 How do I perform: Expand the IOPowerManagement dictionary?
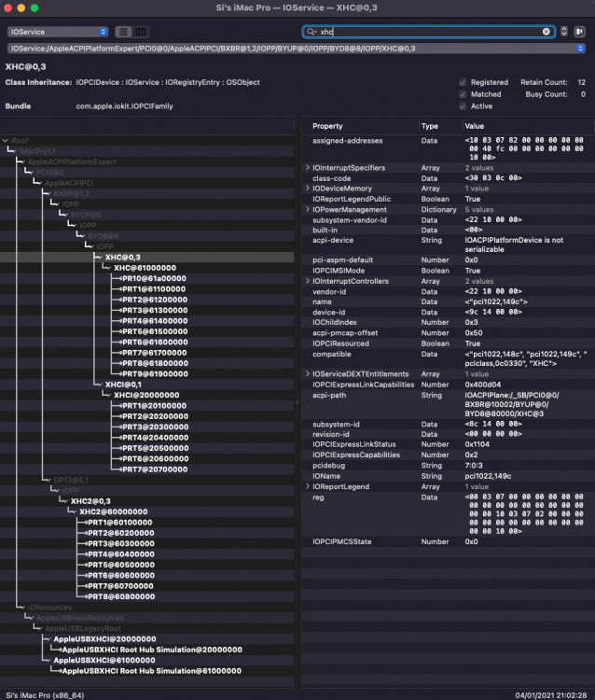coord(308,209)
